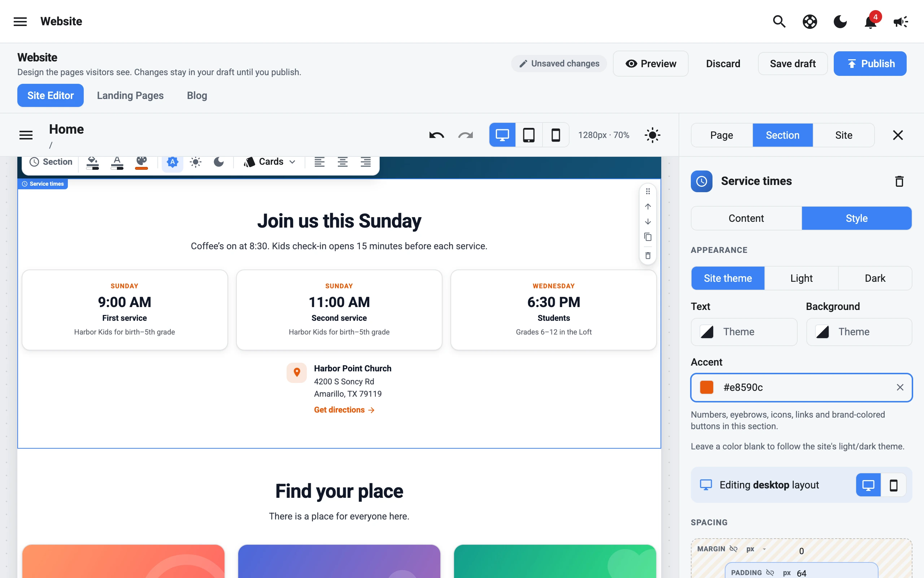Click the Accent hex #e8590c field

click(x=801, y=387)
